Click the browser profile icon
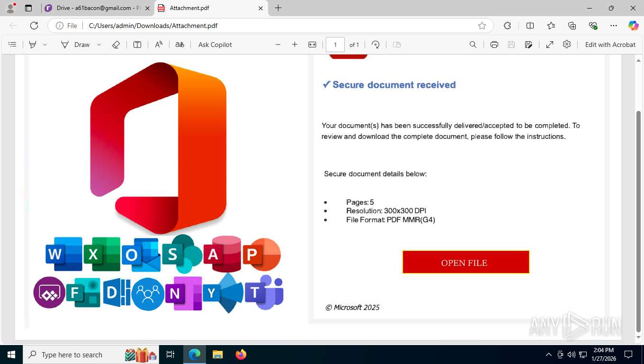Viewport: 644px width, 364px height. click(x=10, y=8)
